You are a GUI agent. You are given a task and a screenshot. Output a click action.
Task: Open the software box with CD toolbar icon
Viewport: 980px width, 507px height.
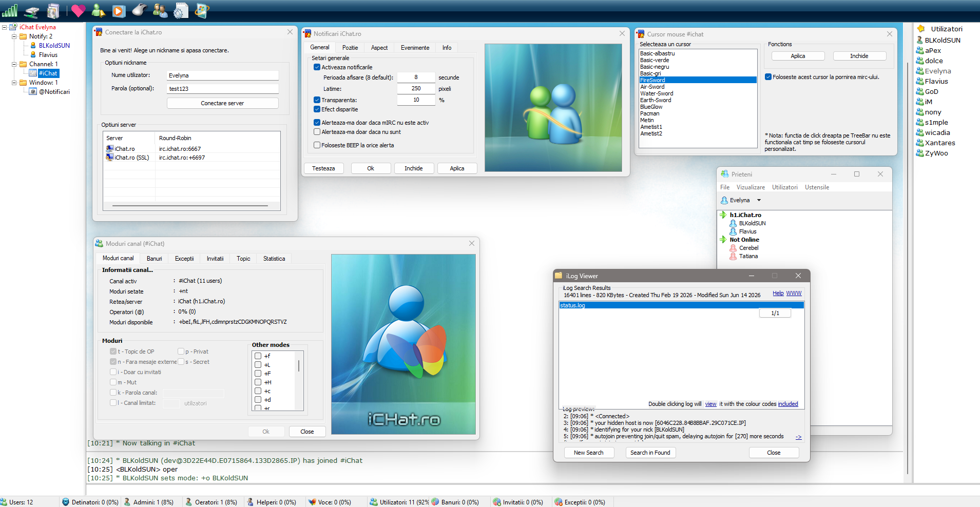pyautogui.click(x=53, y=10)
